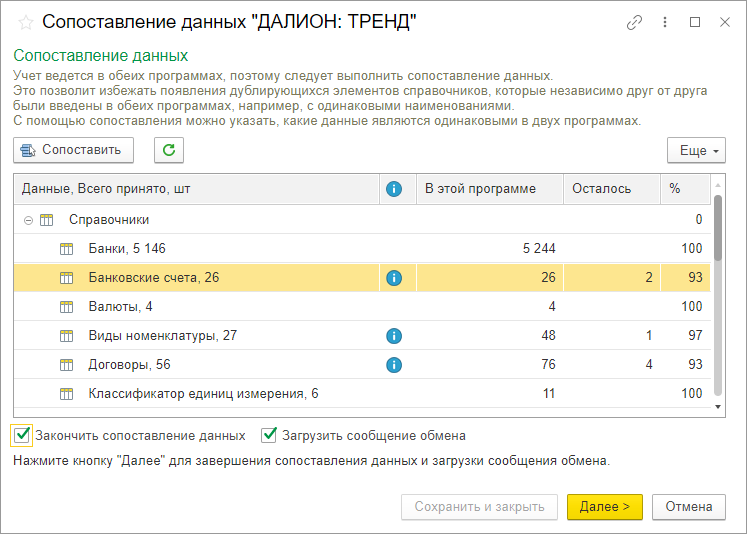Click table icon beside Классификатор единиц измерения

coord(66,394)
